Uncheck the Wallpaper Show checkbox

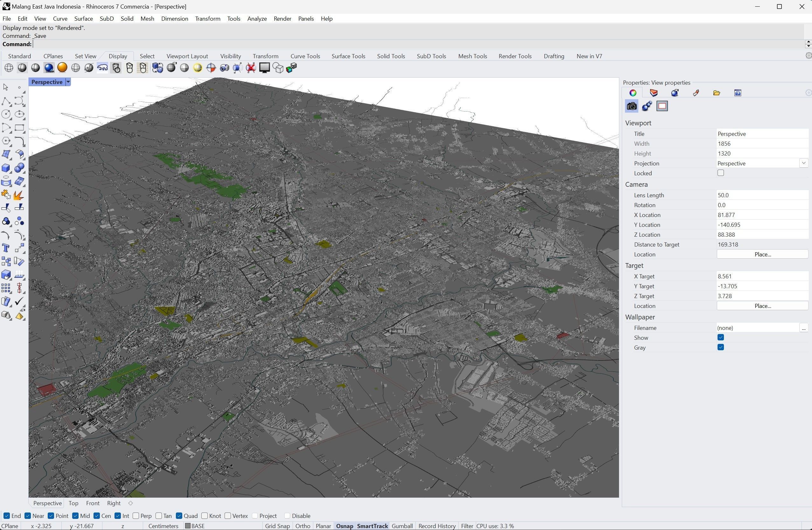pos(721,338)
